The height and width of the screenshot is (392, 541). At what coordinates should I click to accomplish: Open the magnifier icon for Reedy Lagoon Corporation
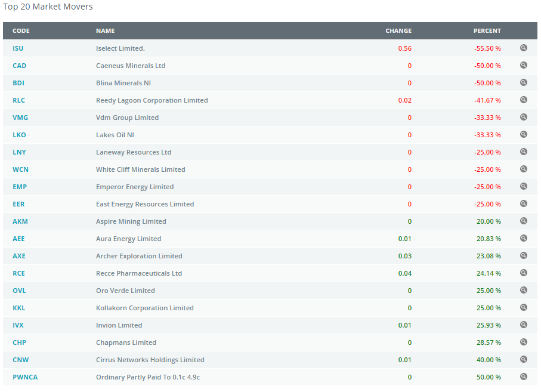pos(524,100)
